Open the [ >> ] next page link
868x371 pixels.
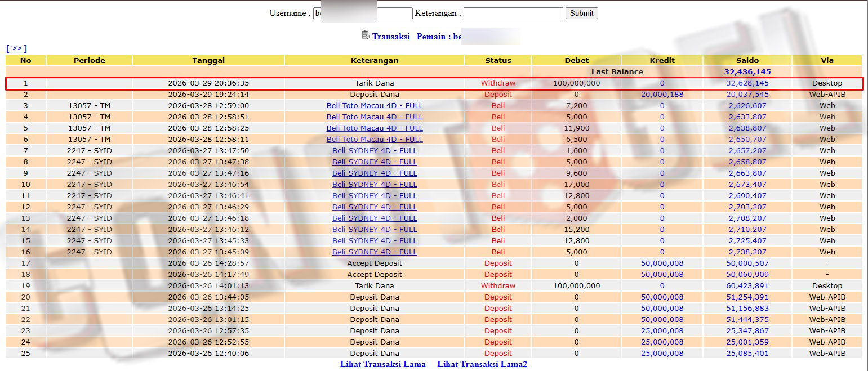pyautogui.click(x=16, y=48)
